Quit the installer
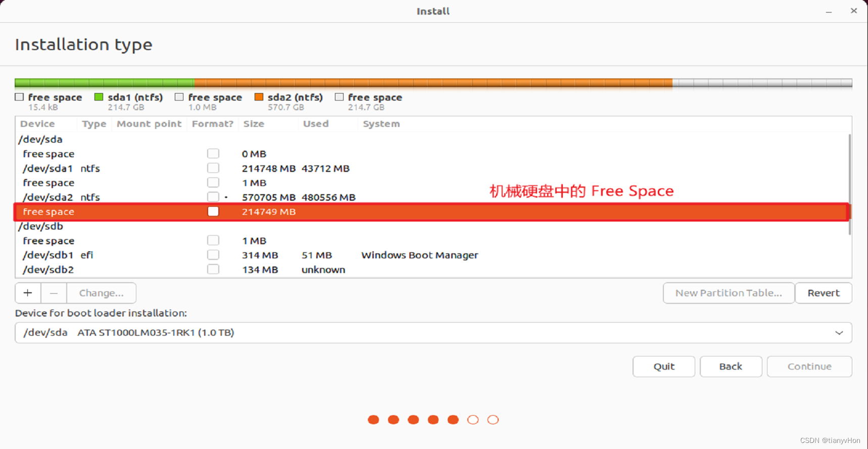 pos(664,367)
